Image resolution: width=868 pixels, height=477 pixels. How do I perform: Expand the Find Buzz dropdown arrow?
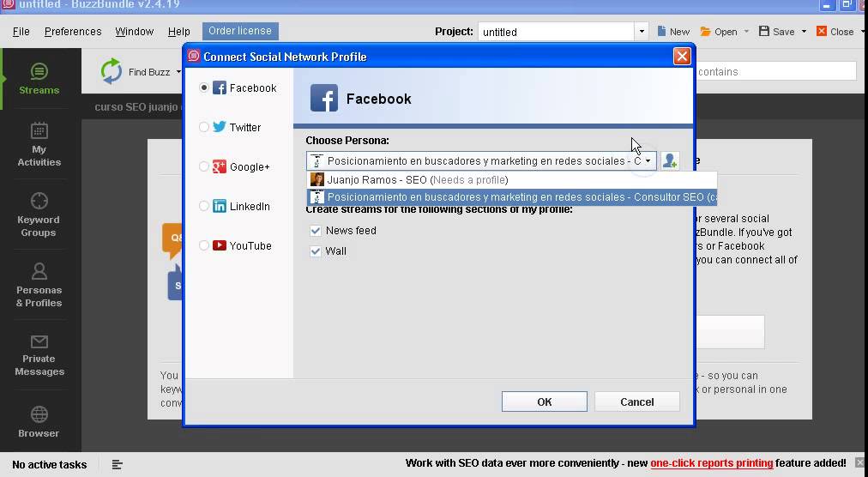178,72
